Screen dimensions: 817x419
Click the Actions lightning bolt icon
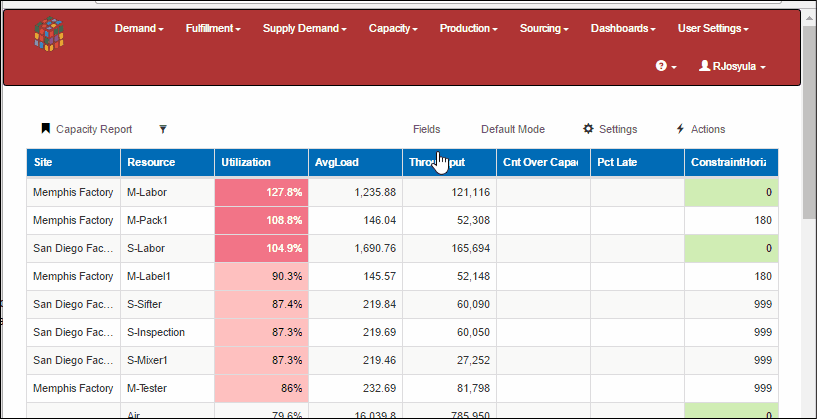[x=680, y=129]
